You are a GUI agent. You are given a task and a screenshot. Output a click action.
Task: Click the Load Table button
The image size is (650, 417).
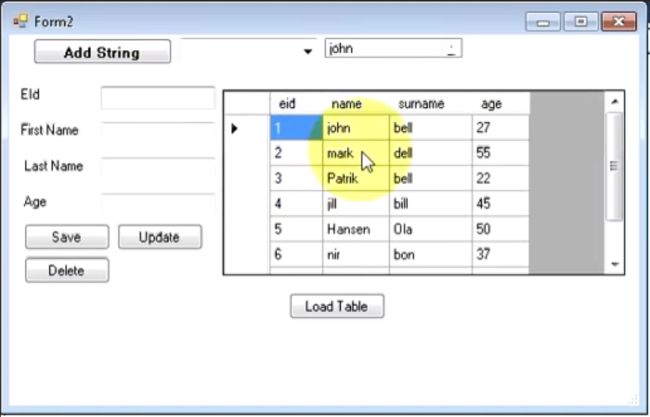[x=337, y=306]
